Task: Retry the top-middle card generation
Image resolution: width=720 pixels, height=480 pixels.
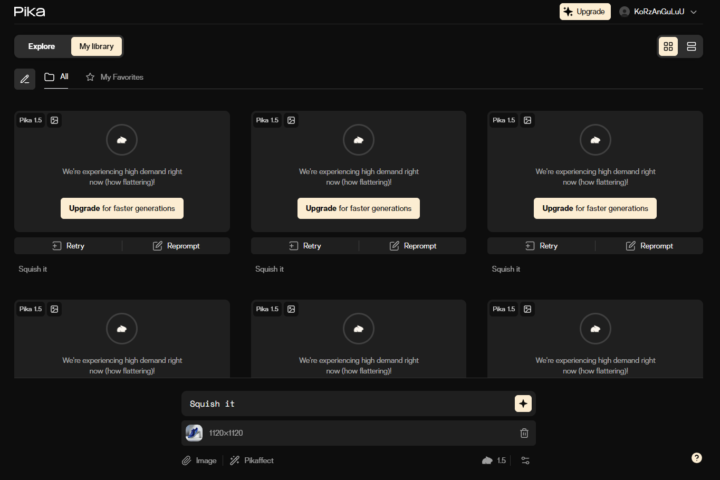Action: pyautogui.click(x=305, y=246)
